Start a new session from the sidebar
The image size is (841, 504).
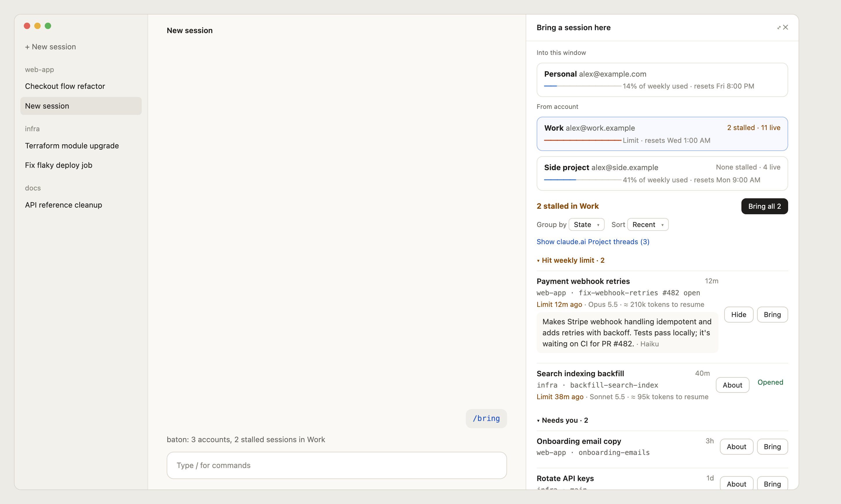(x=50, y=47)
